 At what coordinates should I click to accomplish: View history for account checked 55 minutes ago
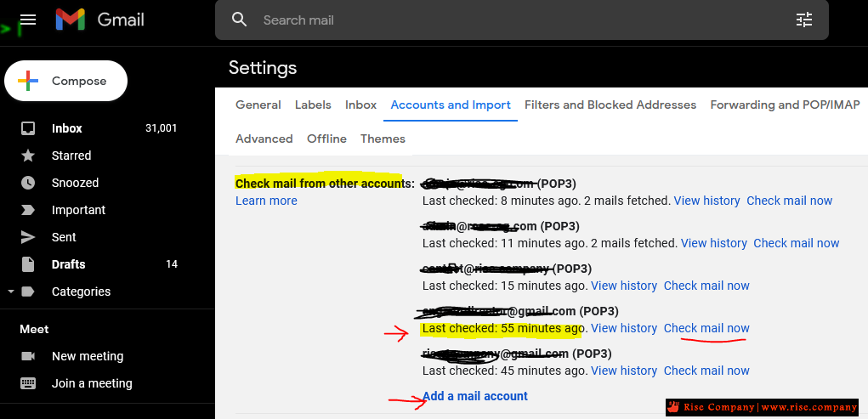pos(624,328)
